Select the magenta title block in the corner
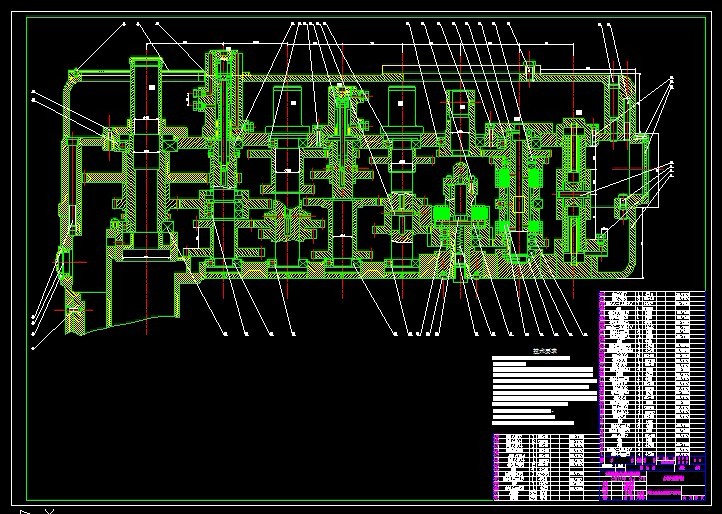This screenshot has width=722, height=514. click(652, 483)
